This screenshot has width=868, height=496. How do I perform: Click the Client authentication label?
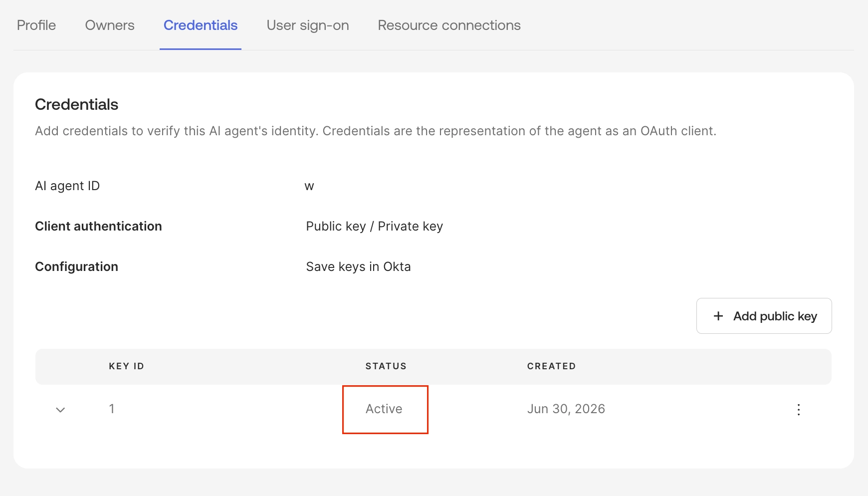tap(98, 226)
